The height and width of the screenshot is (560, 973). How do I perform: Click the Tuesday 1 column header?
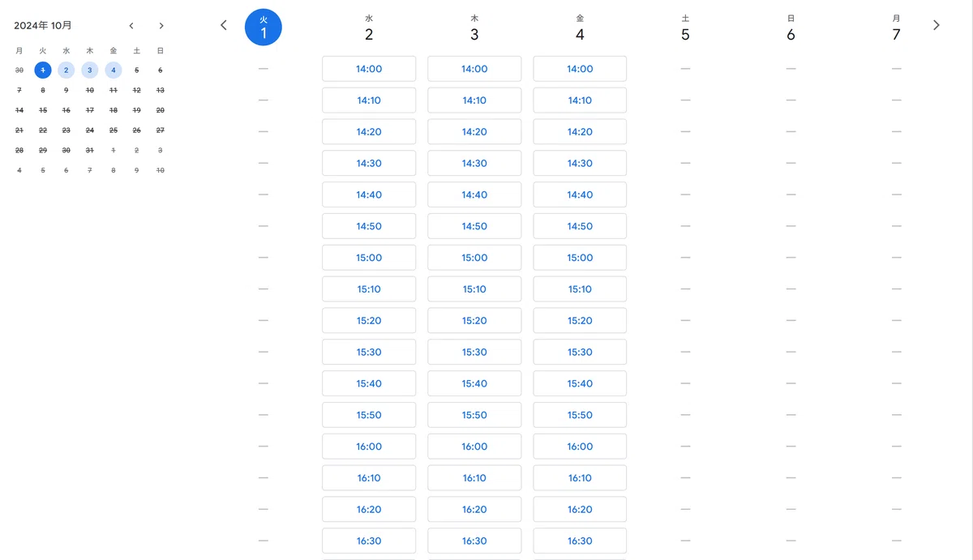point(264,27)
